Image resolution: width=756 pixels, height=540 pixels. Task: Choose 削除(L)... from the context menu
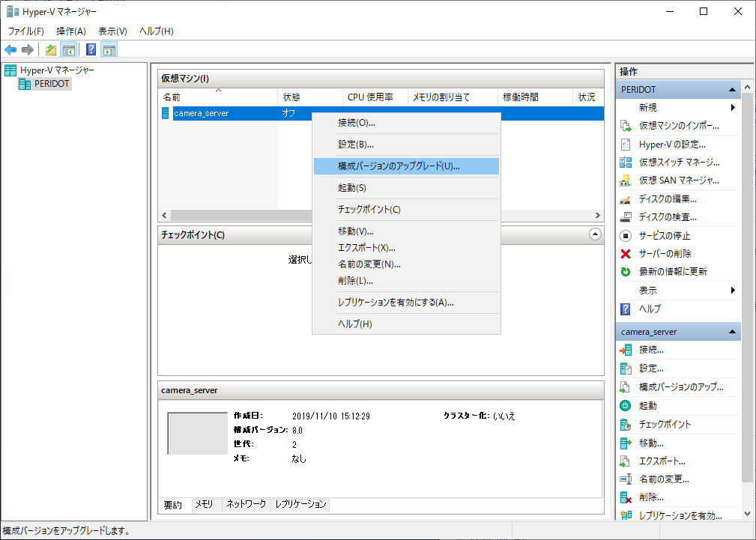[x=406, y=281]
